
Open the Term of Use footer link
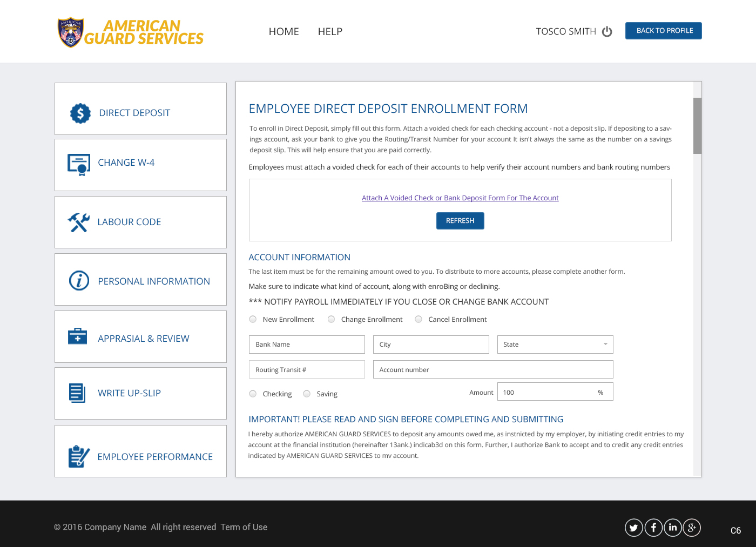tap(244, 527)
